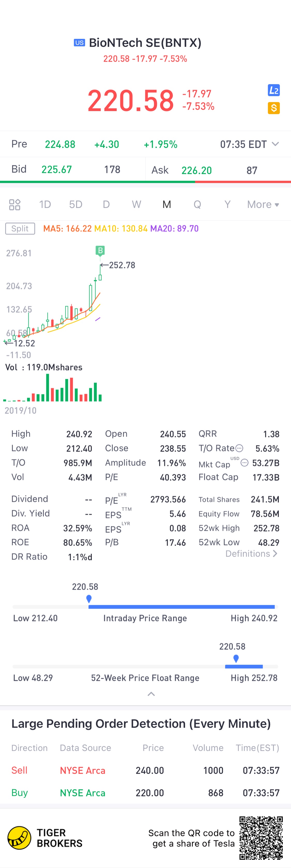Tap the US market flag badge
291x868 pixels.
coord(79,43)
